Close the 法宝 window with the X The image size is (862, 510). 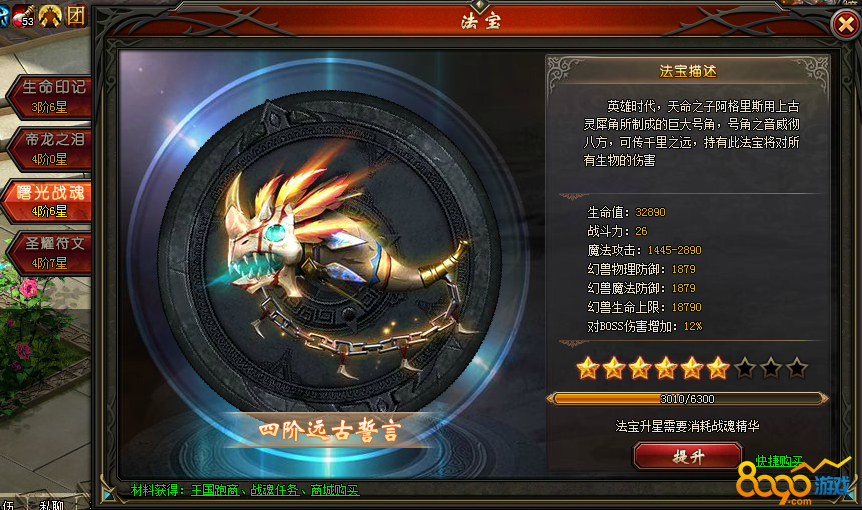pyautogui.click(x=846, y=24)
